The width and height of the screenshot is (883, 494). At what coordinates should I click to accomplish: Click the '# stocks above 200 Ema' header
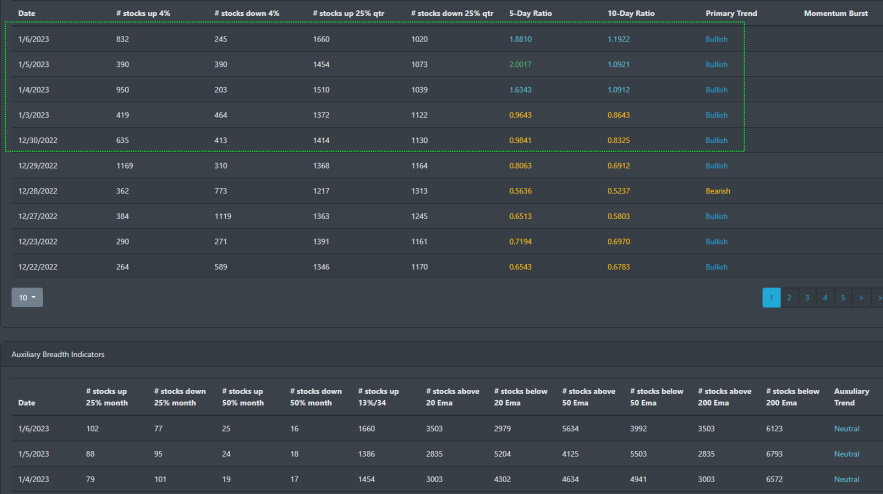[x=725, y=397]
